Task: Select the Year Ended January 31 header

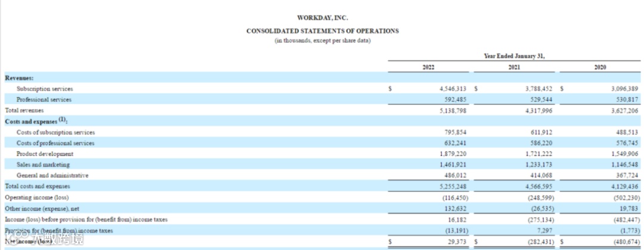Action: pos(514,57)
